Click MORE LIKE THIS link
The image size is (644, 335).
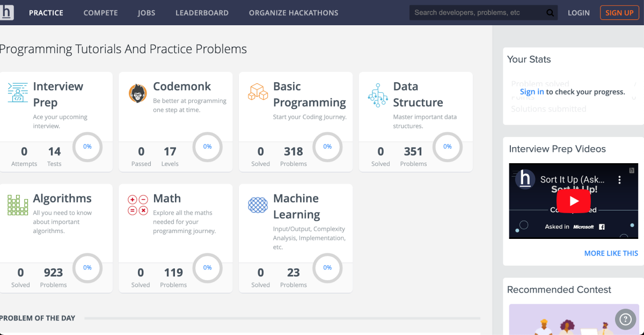[611, 253]
